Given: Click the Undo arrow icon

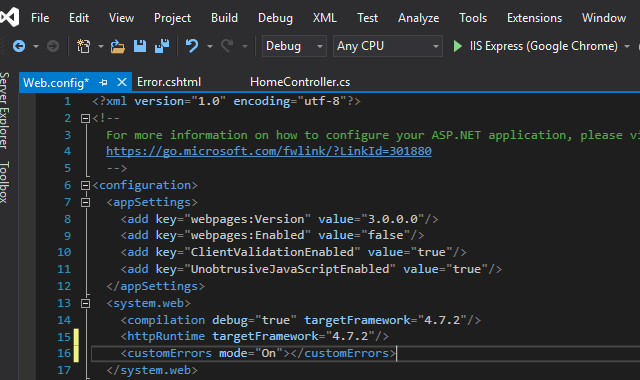Looking at the screenshot, I should click(192, 46).
